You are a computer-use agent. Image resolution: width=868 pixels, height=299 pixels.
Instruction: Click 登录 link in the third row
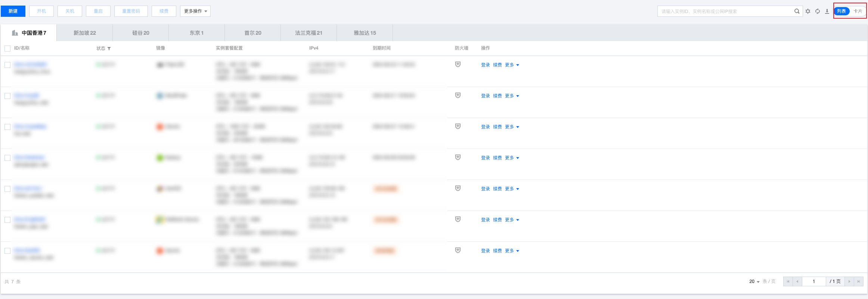485,127
